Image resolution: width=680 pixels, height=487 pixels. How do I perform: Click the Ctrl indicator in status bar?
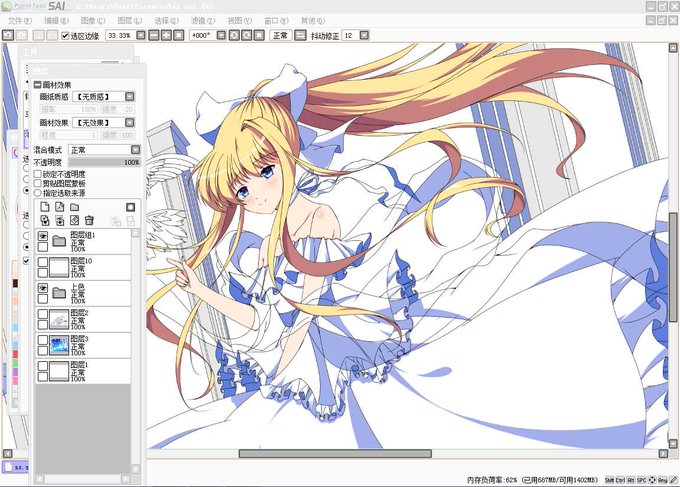point(620,480)
